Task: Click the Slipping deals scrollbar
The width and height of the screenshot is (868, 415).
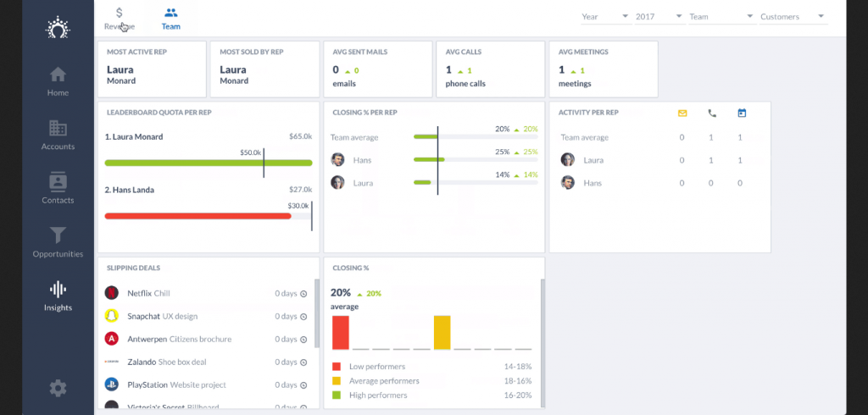Action: pos(317,313)
